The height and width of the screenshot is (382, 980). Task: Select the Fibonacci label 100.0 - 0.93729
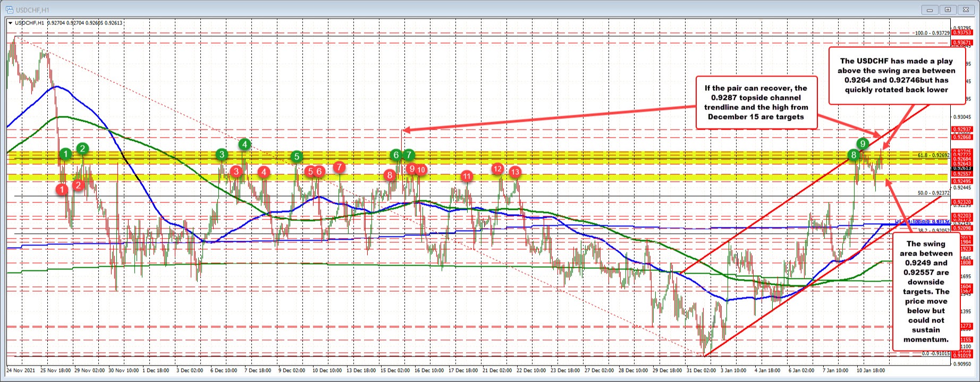(932, 33)
